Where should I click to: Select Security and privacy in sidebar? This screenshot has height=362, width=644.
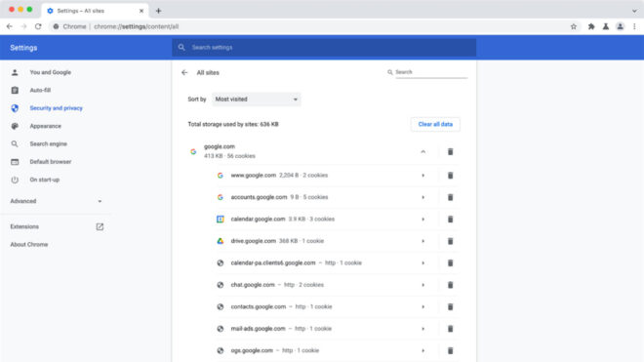(56, 108)
